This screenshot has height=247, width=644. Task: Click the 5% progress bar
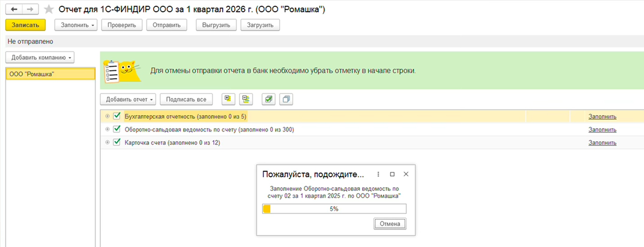click(334, 209)
